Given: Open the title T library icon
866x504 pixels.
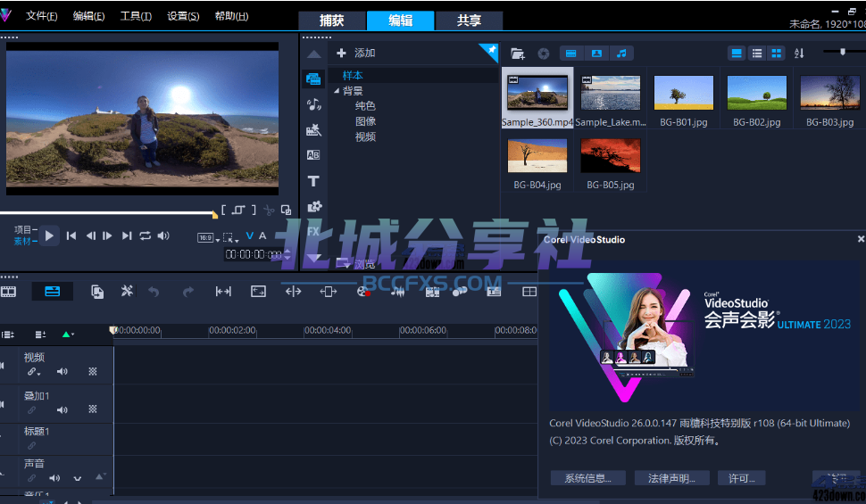Looking at the screenshot, I should pos(313,181).
